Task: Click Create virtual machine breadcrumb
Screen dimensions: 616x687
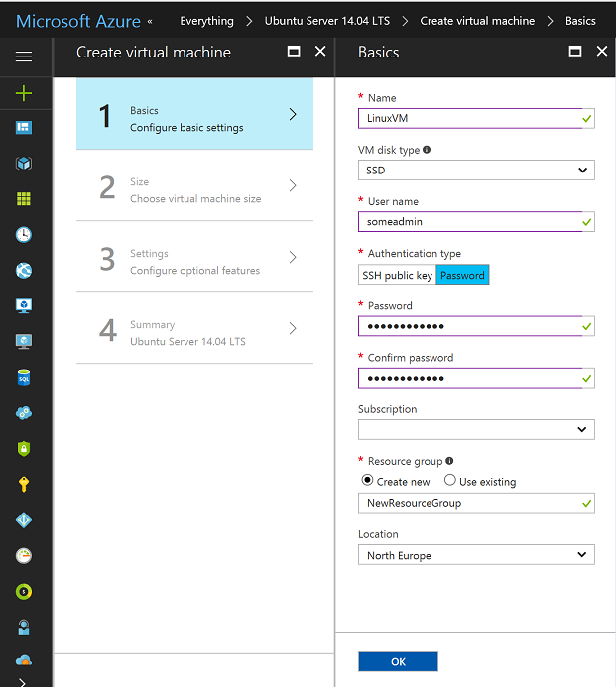Action: coord(477,21)
